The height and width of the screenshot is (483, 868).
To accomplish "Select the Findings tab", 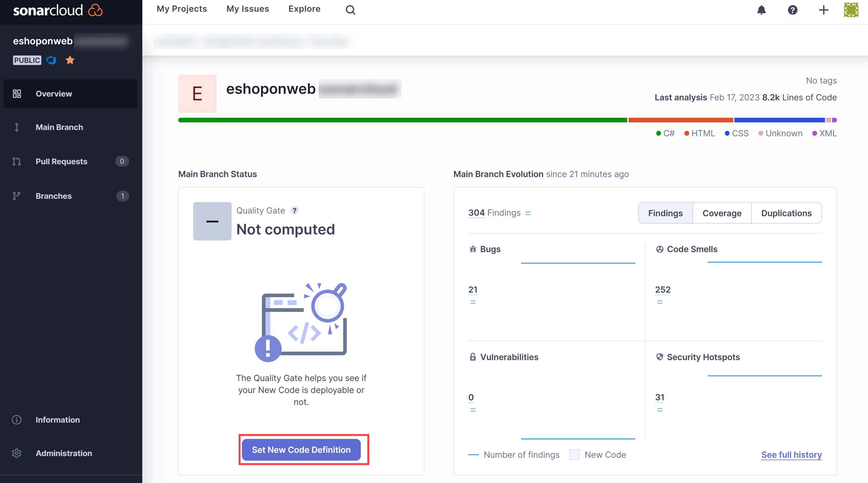I will (x=665, y=213).
